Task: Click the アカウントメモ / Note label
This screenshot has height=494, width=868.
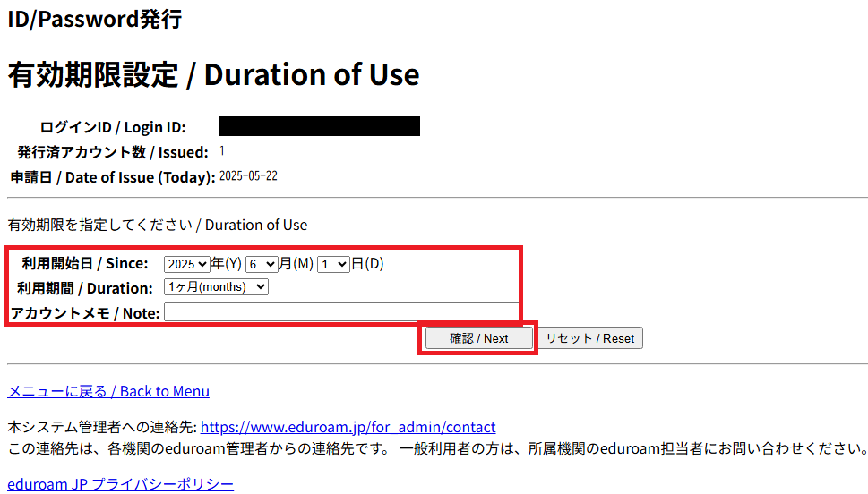Action: pos(85,313)
